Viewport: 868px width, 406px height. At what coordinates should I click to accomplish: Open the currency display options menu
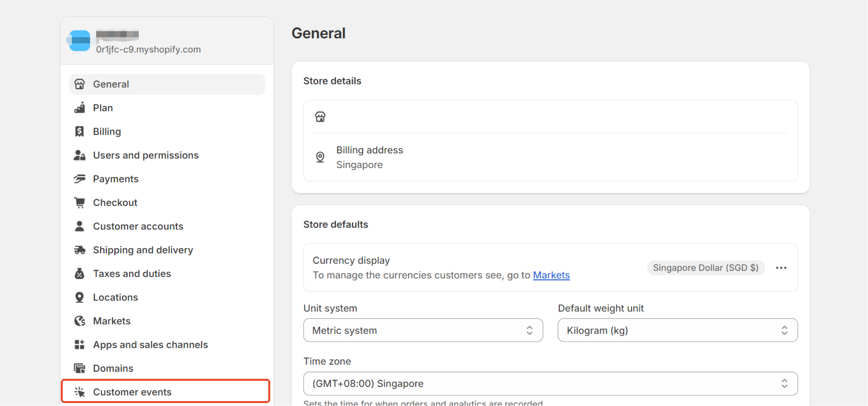click(781, 268)
